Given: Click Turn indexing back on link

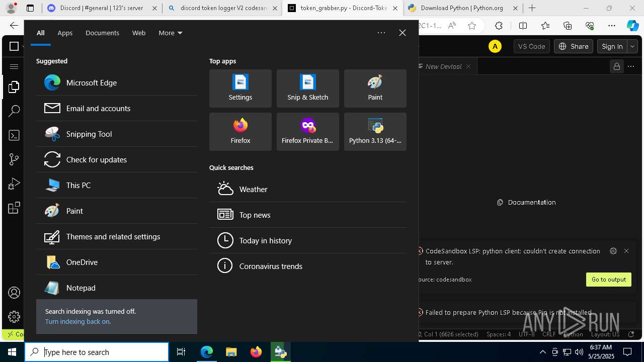Looking at the screenshot, I should (78, 321).
